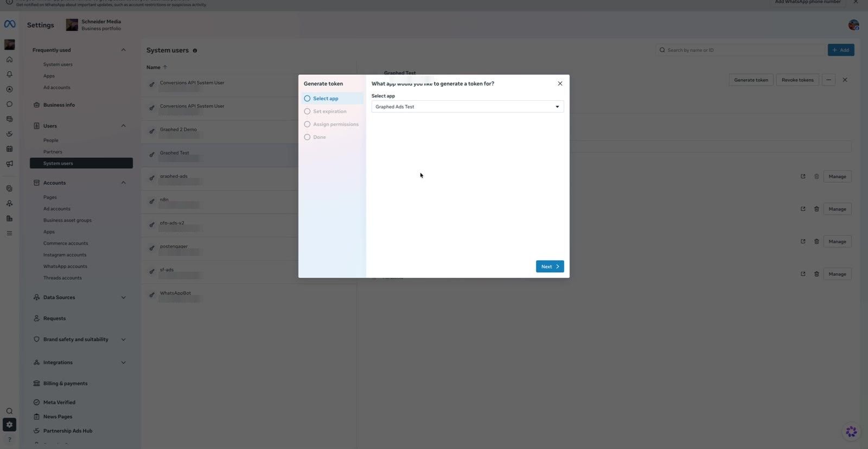Select the Select app step
This screenshot has width=868, height=449.
332,99
